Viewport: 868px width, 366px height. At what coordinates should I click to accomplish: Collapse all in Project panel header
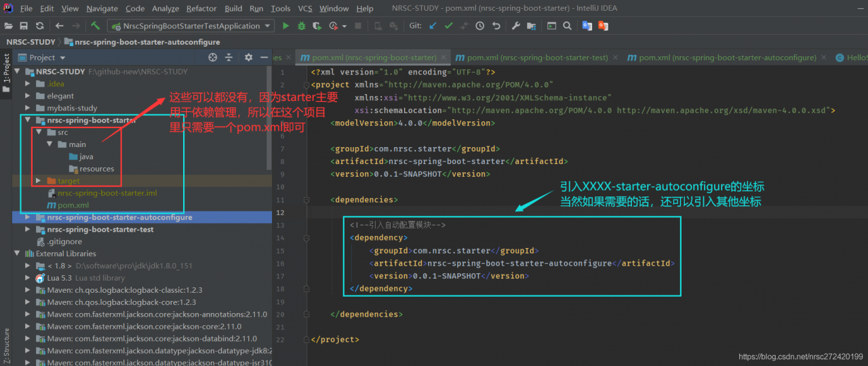point(229,58)
